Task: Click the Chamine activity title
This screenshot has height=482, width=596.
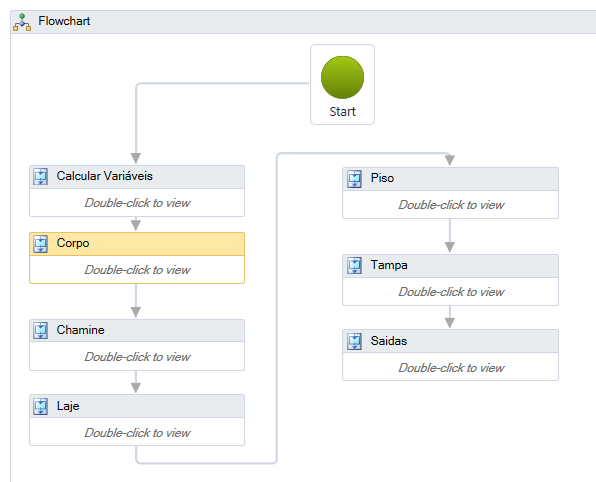Action: pos(80,330)
